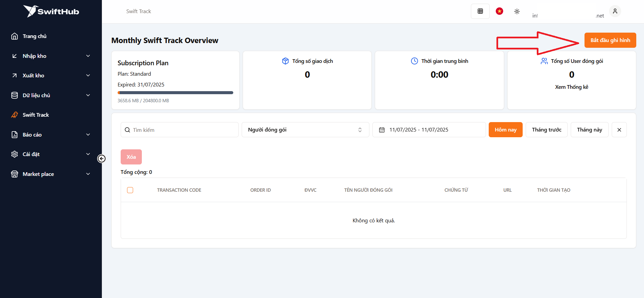644x298 pixels.
Task: Click the Nhập kho arrow icon
Action: pos(14,56)
